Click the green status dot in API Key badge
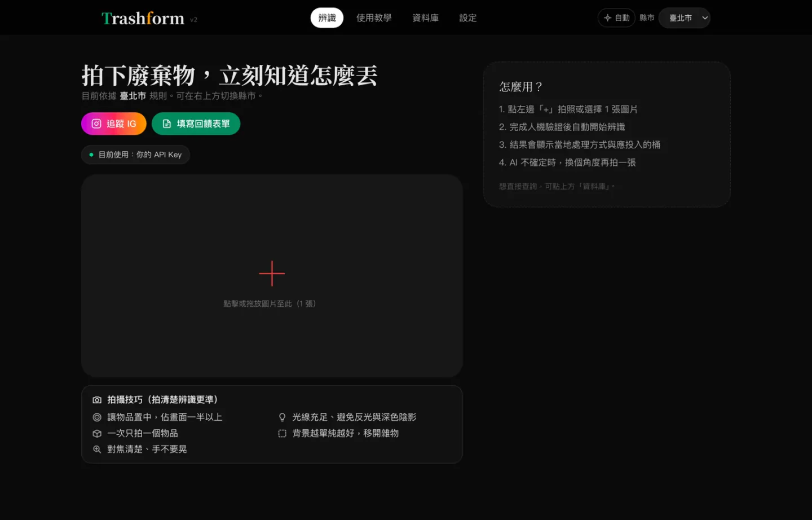812x520 pixels. [91, 155]
